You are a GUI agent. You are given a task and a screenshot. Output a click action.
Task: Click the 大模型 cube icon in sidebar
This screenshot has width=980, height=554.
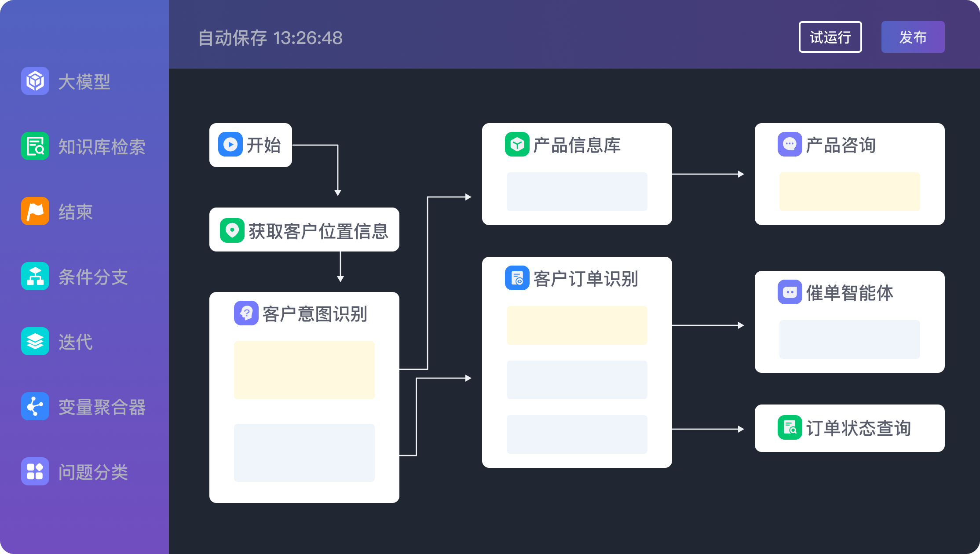[x=35, y=81]
